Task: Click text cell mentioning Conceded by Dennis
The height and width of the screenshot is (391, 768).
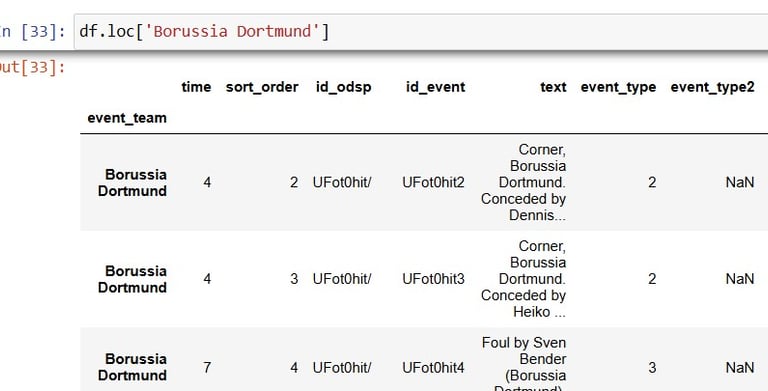Action: [524, 182]
